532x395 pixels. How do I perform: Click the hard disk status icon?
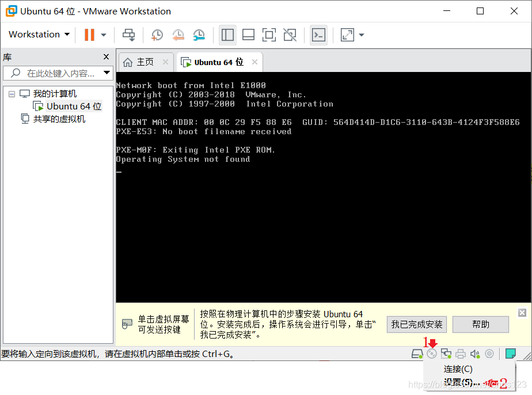[417, 354]
